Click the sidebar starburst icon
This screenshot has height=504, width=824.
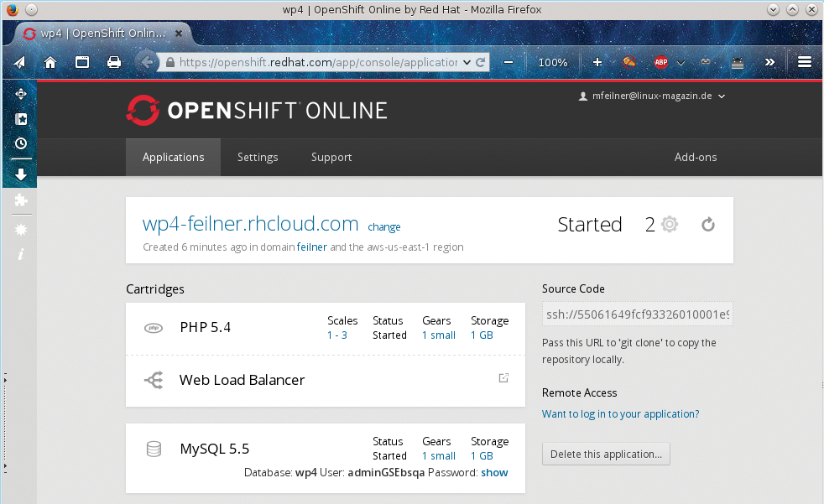[x=20, y=230]
